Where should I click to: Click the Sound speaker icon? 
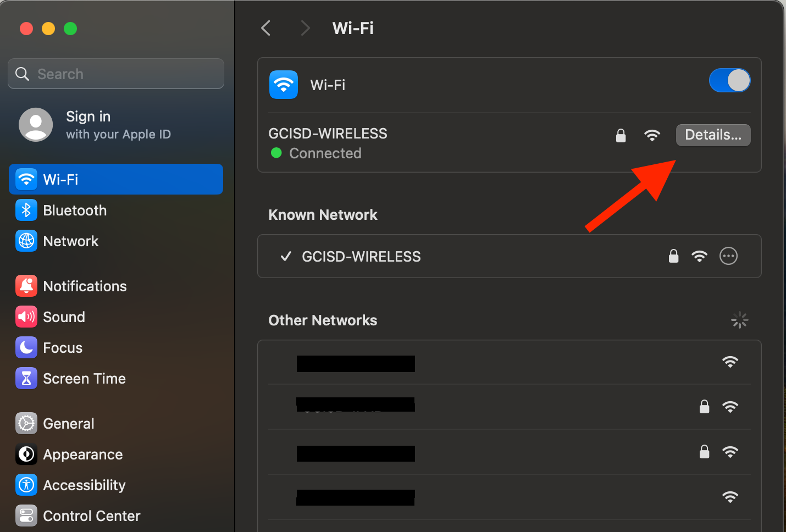coord(26,317)
